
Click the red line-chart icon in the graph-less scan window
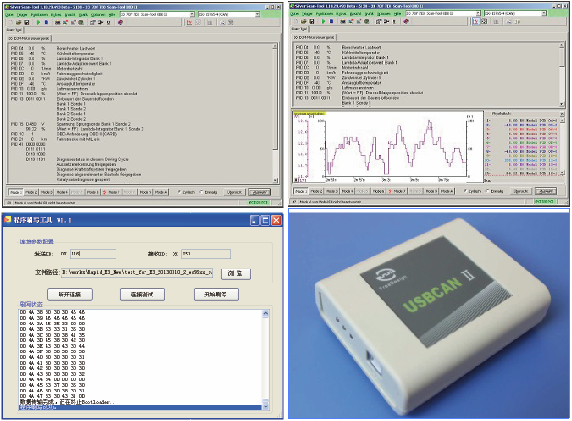coord(189,22)
